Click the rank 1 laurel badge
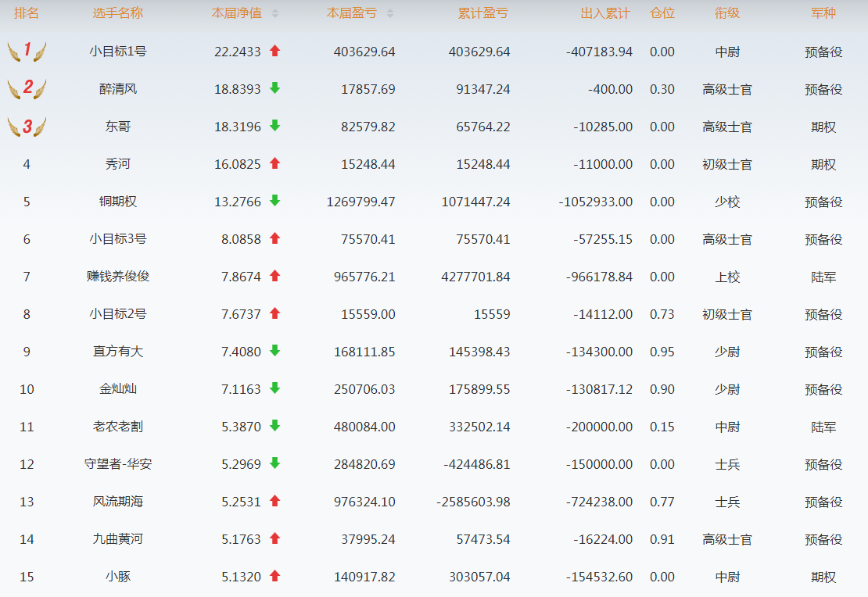This screenshot has width=868, height=597. pyautogui.click(x=27, y=52)
